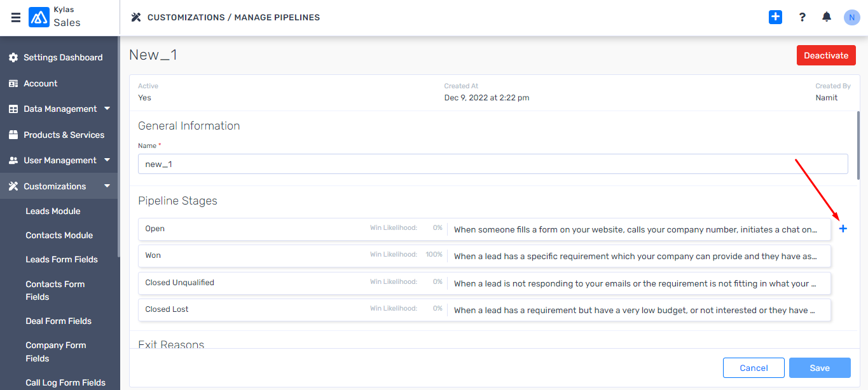The width and height of the screenshot is (868, 390).
Task: Open the blue quick-add plus button
Action: tap(775, 17)
